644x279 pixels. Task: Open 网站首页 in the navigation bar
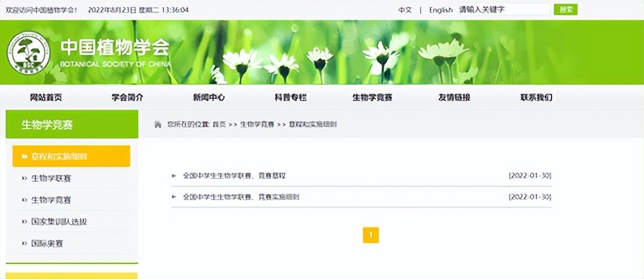tap(45, 98)
